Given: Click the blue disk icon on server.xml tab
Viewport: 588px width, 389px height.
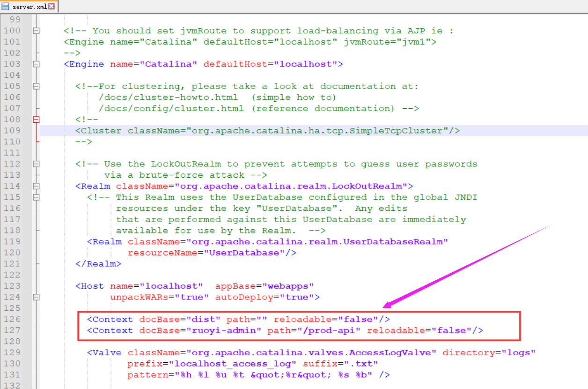Looking at the screenshot, I should [x=6, y=7].
